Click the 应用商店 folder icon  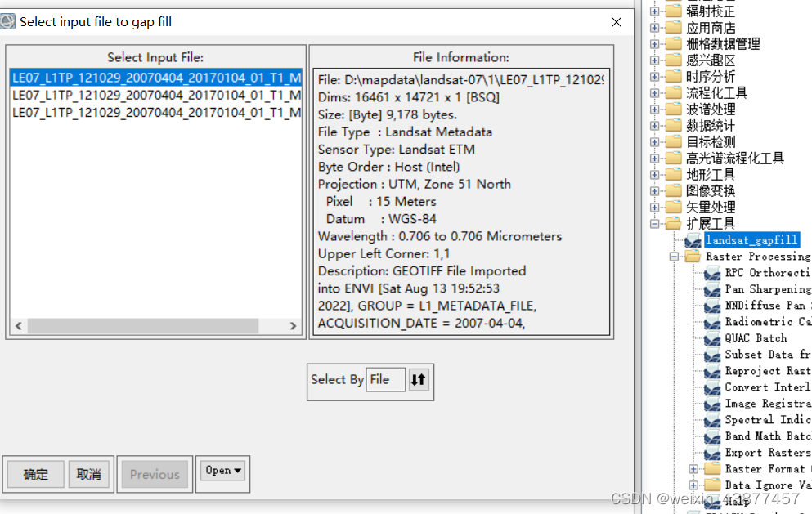tap(673, 27)
